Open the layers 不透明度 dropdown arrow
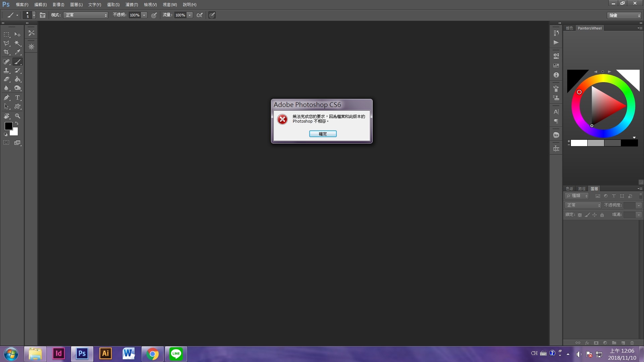Image resolution: width=644 pixels, height=362 pixels. (x=639, y=205)
